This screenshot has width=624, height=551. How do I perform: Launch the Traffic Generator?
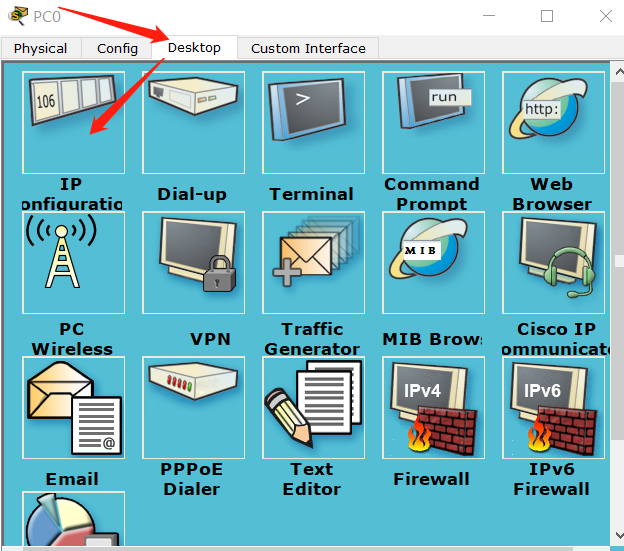click(x=314, y=263)
